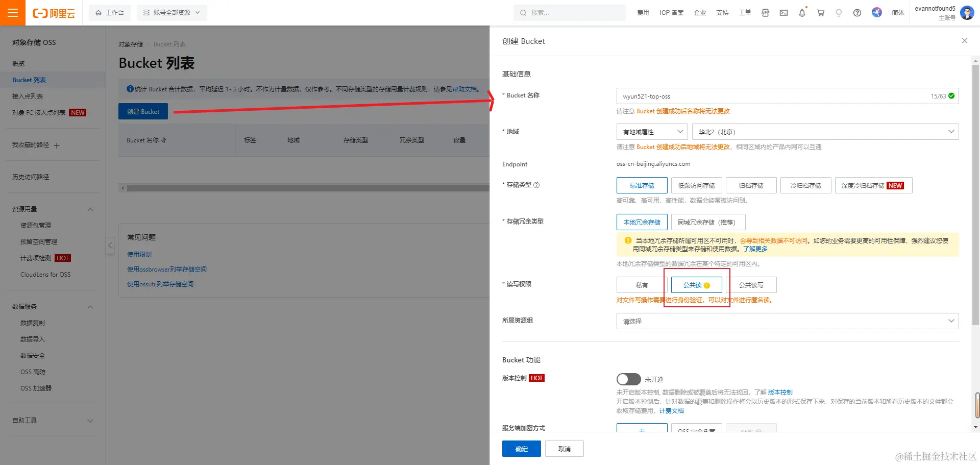
Task: Open notifications bell
Action: click(802, 13)
